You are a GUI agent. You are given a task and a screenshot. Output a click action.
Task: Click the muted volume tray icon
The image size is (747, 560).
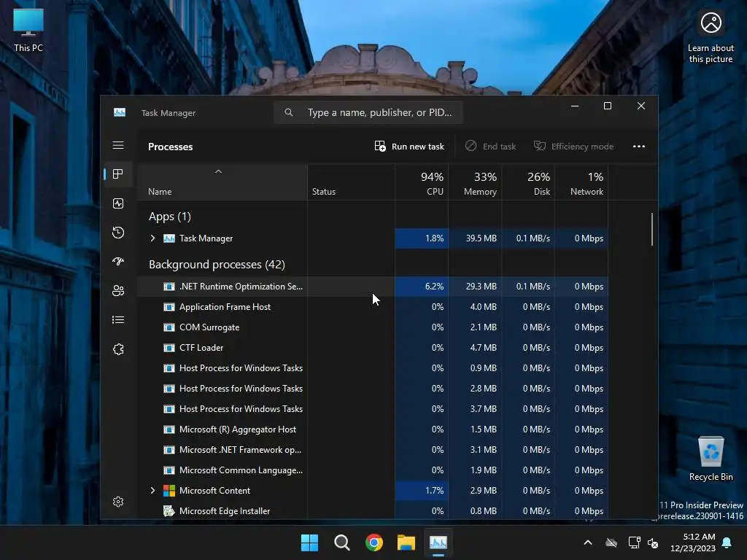[653, 542]
